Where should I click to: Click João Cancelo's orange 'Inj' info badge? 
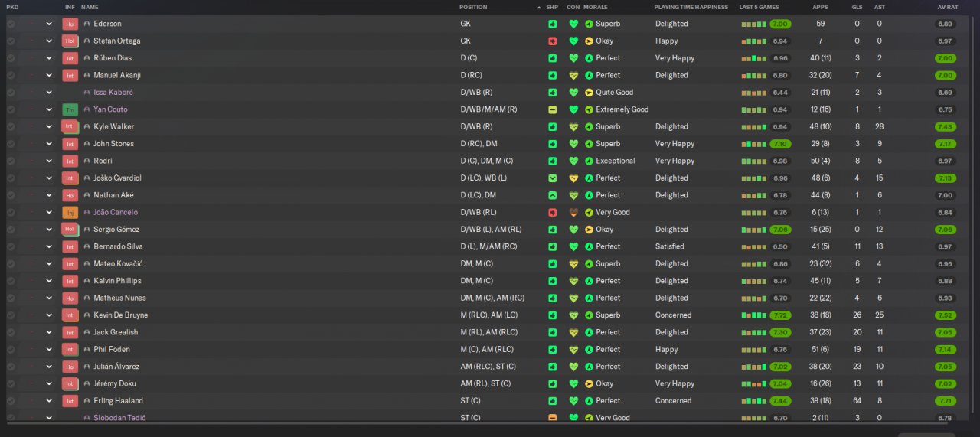pos(70,212)
